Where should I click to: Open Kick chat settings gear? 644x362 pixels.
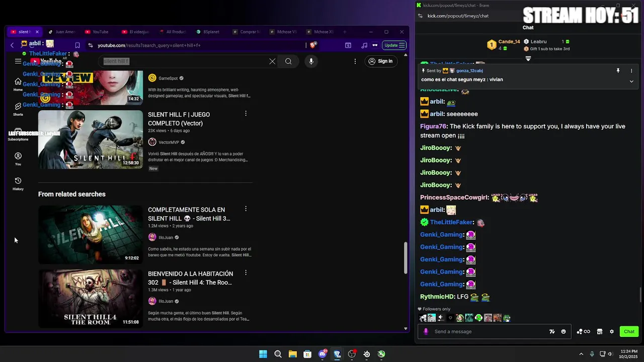pyautogui.click(x=612, y=331)
